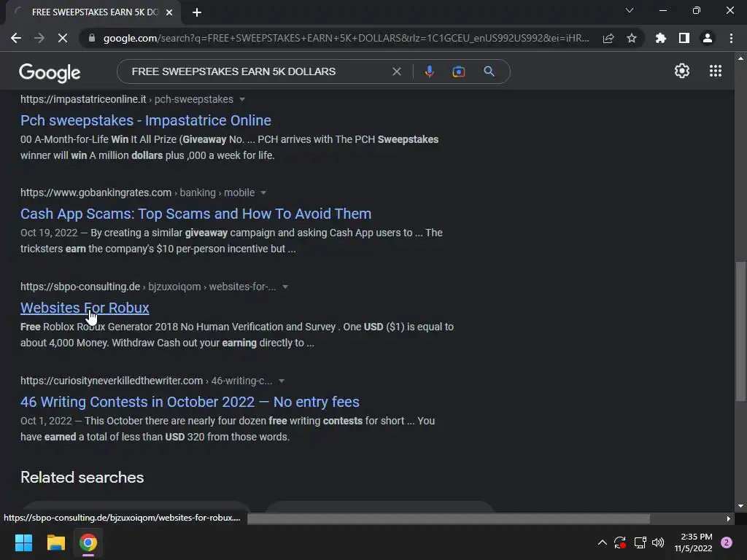This screenshot has width=747, height=560.
Task: Toggle Chrome side panel
Action: (x=684, y=38)
